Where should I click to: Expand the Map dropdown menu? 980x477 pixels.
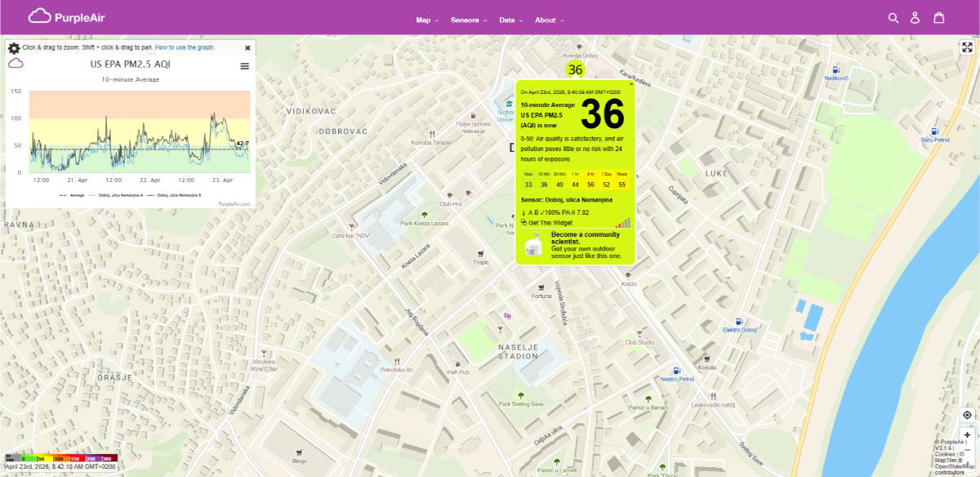click(427, 20)
